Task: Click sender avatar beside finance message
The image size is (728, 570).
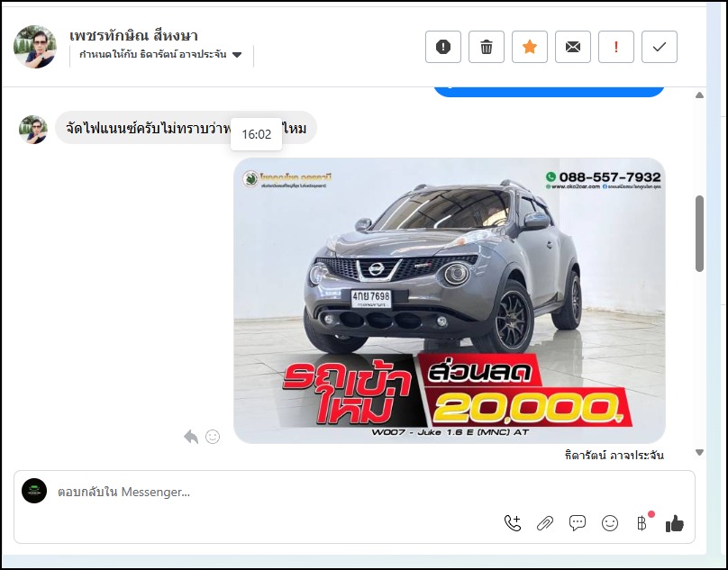Action: tap(33, 130)
